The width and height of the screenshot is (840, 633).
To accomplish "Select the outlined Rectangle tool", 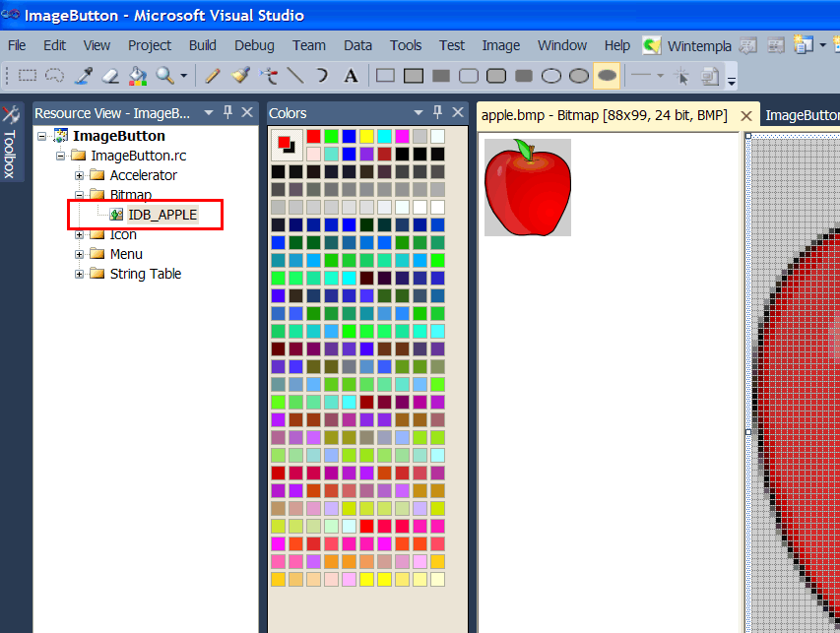I will click(385, 76).
